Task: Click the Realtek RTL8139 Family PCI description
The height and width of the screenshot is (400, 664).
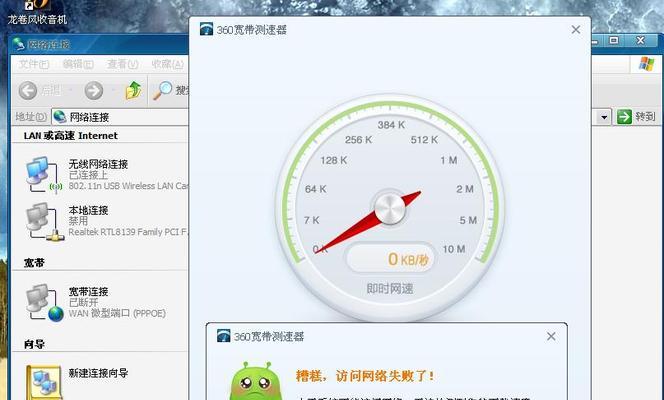Action: click(x=128, y=232)
